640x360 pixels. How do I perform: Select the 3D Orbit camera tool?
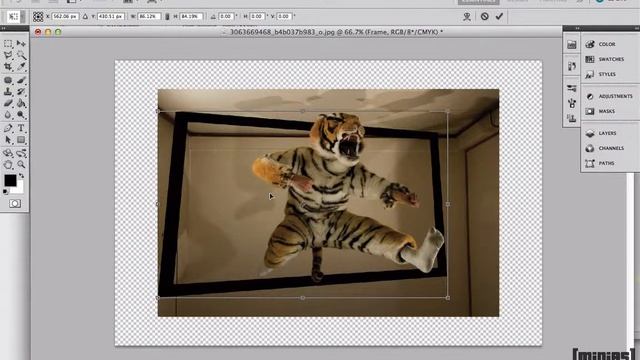(21, 153)
